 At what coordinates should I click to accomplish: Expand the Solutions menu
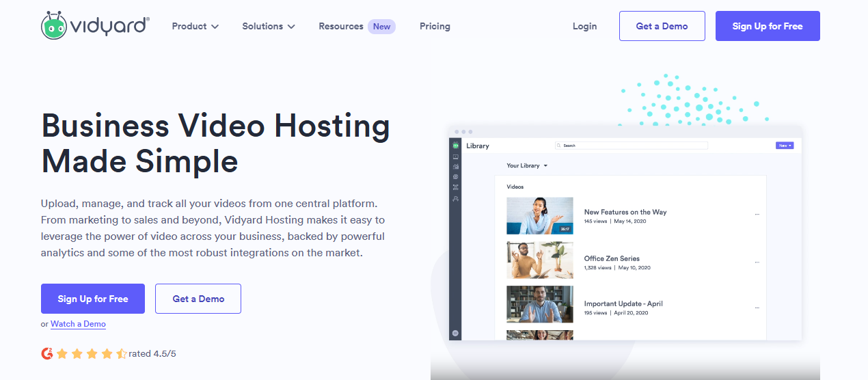coord(269,26)
